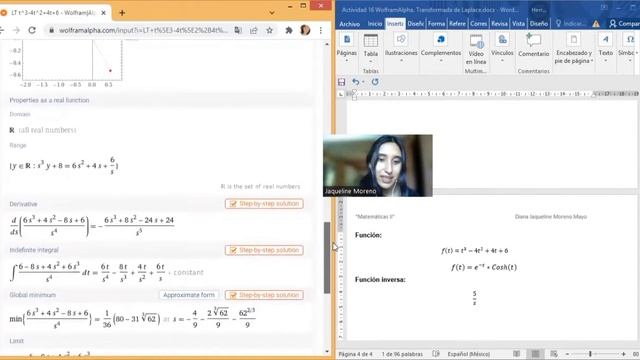Click the share page icon in address bar

pyautogui.click(x=253, y=30)
